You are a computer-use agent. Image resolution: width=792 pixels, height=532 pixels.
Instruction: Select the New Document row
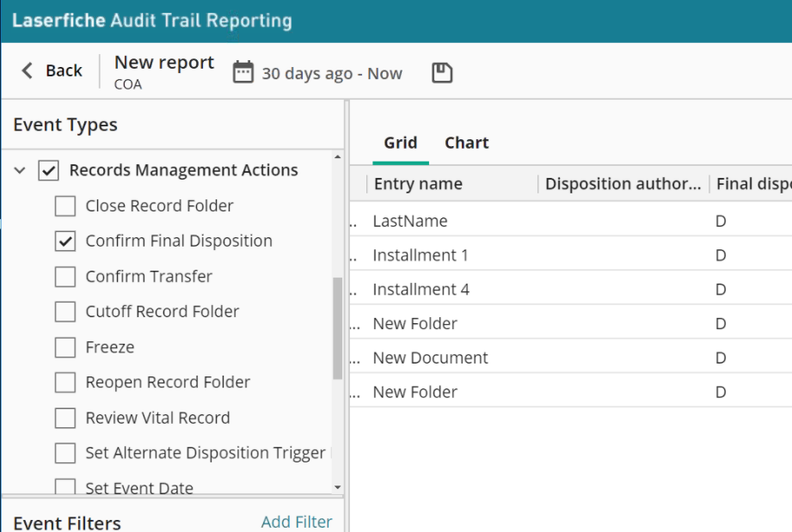pos(571,358)
